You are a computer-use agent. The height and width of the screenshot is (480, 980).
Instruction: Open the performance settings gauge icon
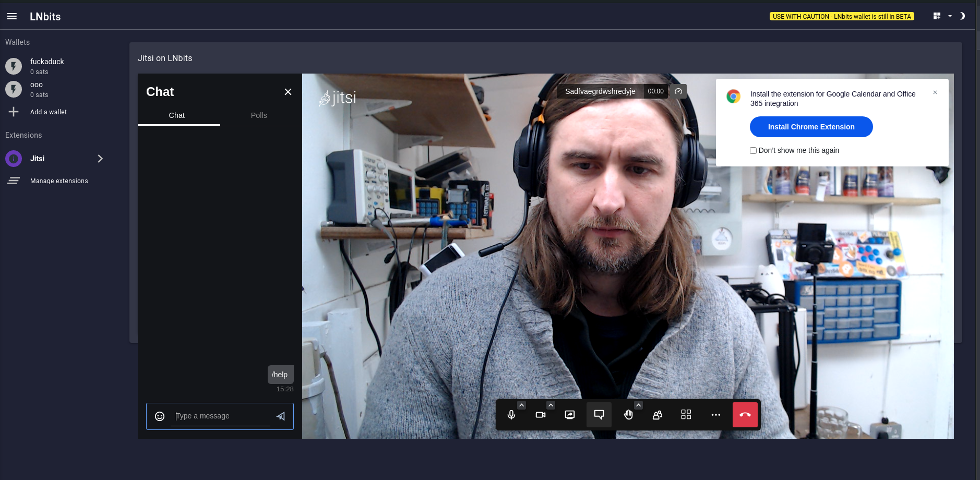coord(678,91)
